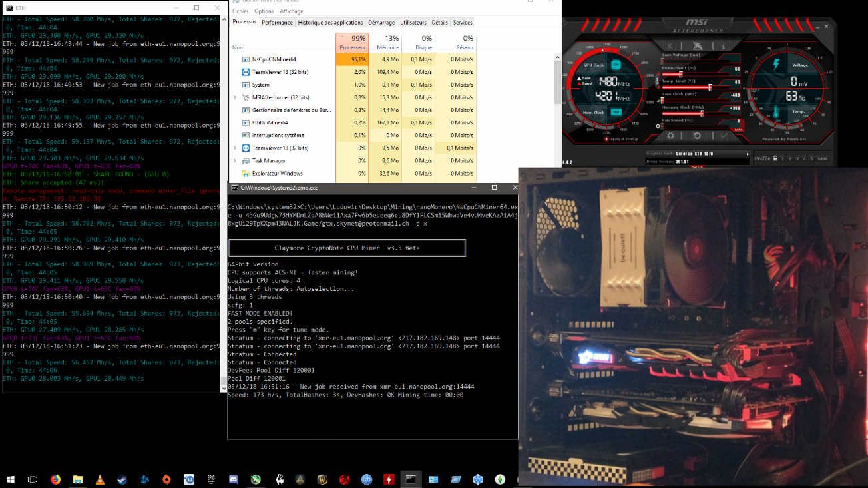The image size is (868, 488).
Task: Sort by Mémoire column header
Action: [385, 43]
